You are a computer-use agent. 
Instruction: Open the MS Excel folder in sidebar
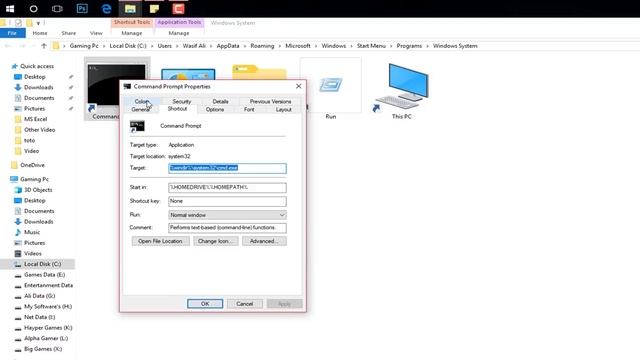pos(36,119)
